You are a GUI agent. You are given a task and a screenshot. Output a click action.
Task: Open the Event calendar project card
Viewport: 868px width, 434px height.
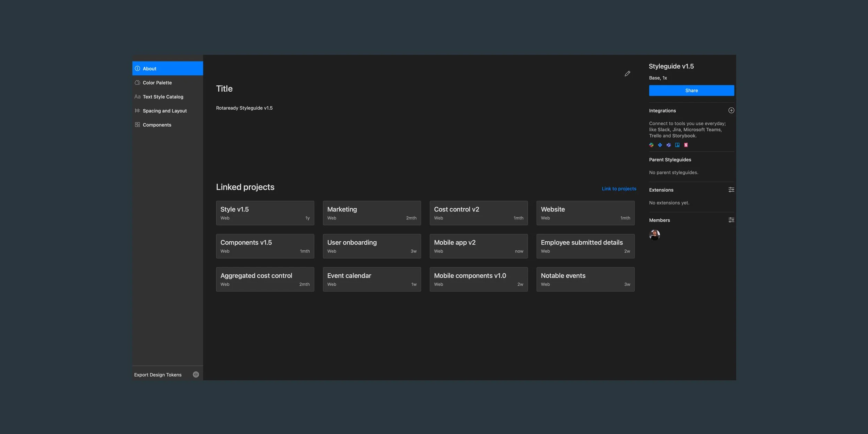[372, 279]
